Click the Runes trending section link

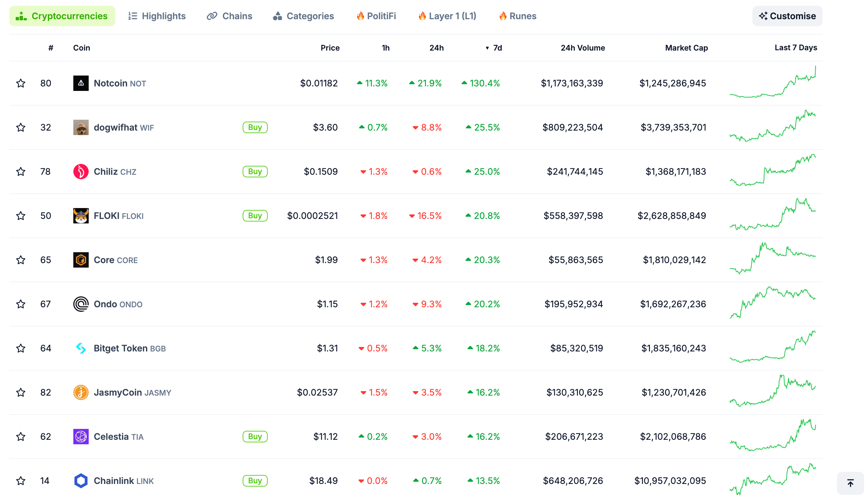coord(518,16)
